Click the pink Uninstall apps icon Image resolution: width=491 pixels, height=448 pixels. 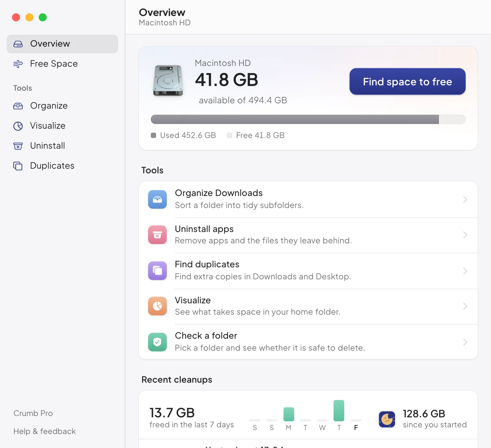157,235
